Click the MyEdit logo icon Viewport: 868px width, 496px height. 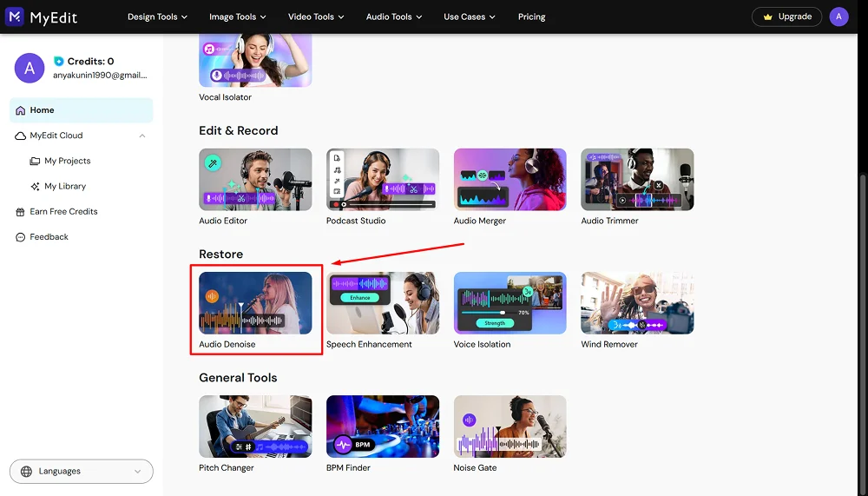click(x=14, y=17)
